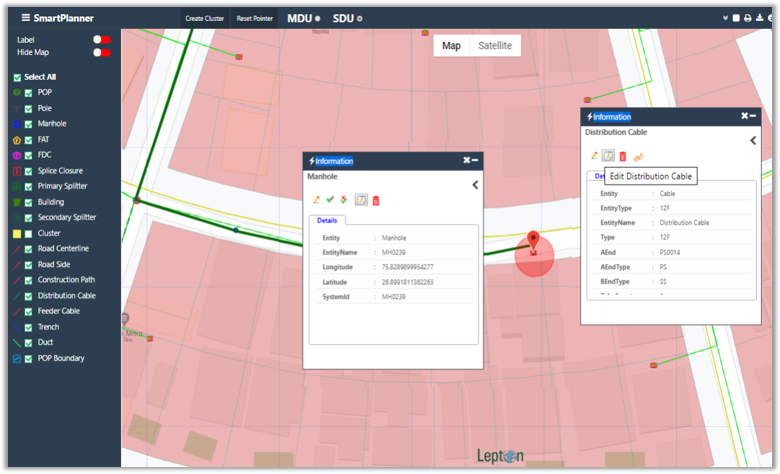Screen dimensions: 780x474
Task: Click Manhole legend icon in sidebar
Action: tap(17, 124)
